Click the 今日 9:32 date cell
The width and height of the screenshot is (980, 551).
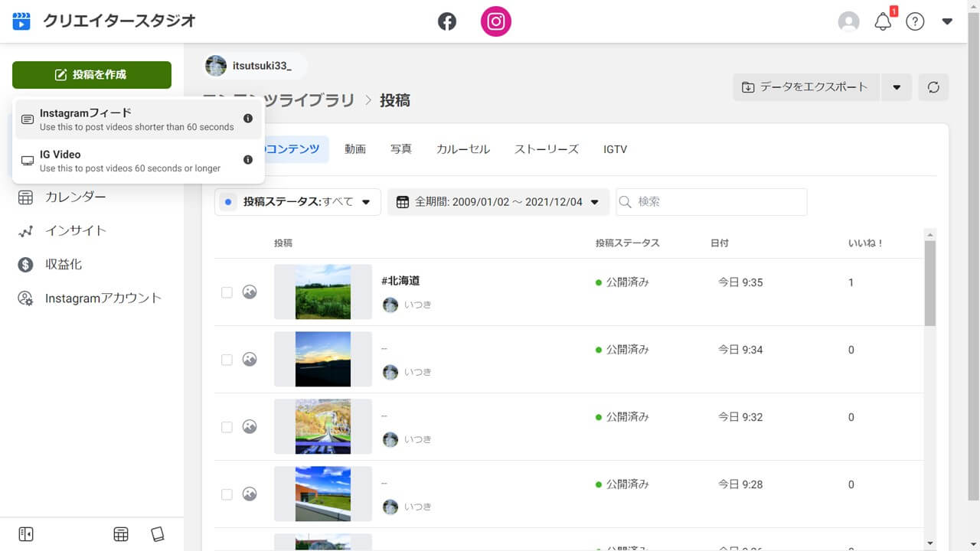click(740, 417)
